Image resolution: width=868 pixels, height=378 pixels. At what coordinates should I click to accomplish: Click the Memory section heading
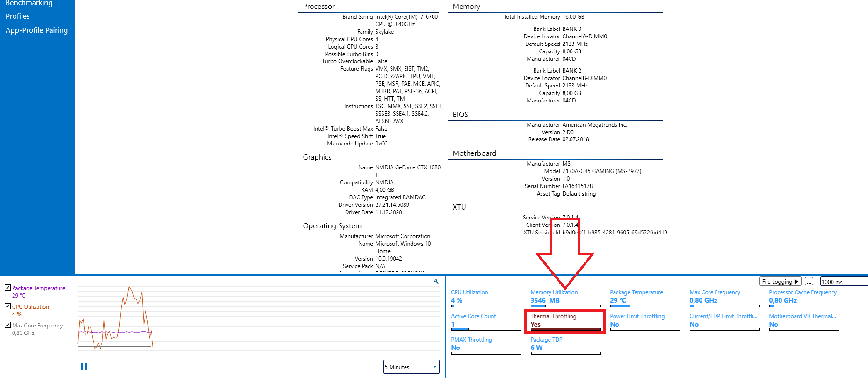tap(466, 7)
